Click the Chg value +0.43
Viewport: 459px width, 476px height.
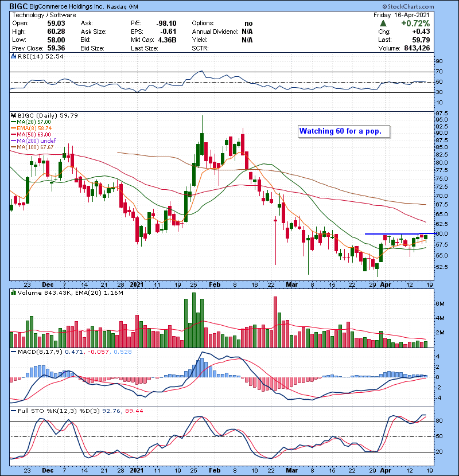(x=421, y=32)
